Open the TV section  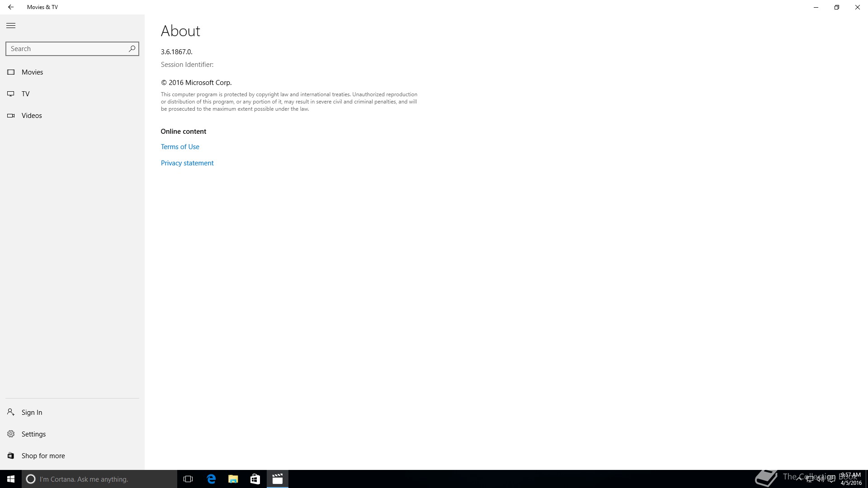pyautogui.click(x=72, y=94)
